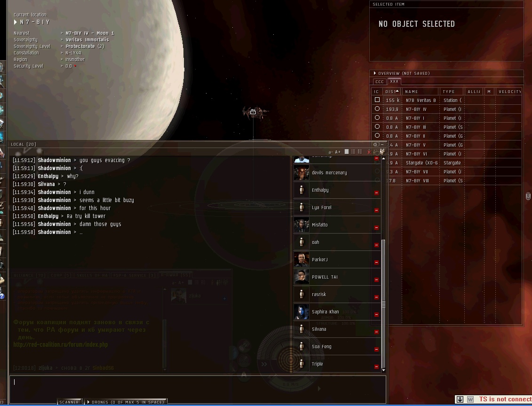Sort overview by VELOCITY column header

point(509,92)
